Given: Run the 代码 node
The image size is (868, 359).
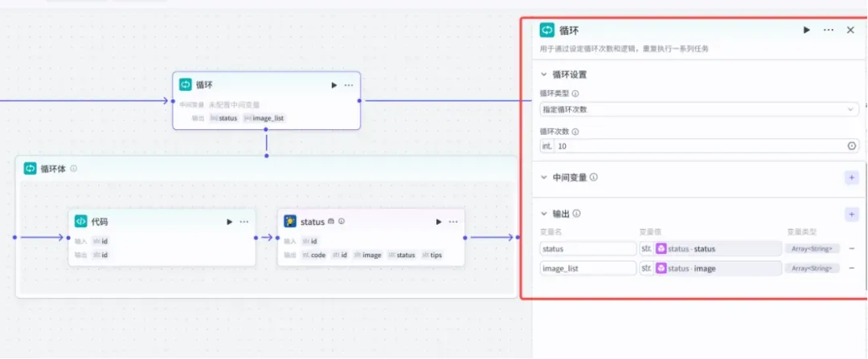Looking at the screenshot, I should point(229,222).
